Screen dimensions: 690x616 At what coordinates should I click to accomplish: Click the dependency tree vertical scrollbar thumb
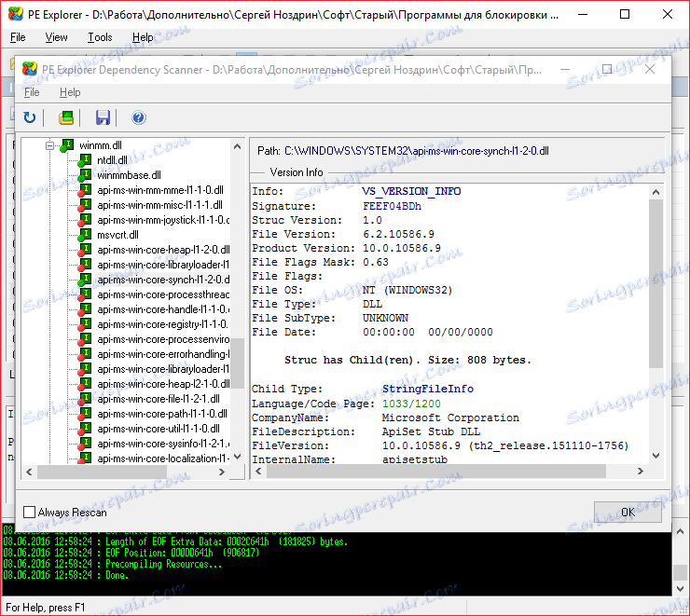pos(238,363)
